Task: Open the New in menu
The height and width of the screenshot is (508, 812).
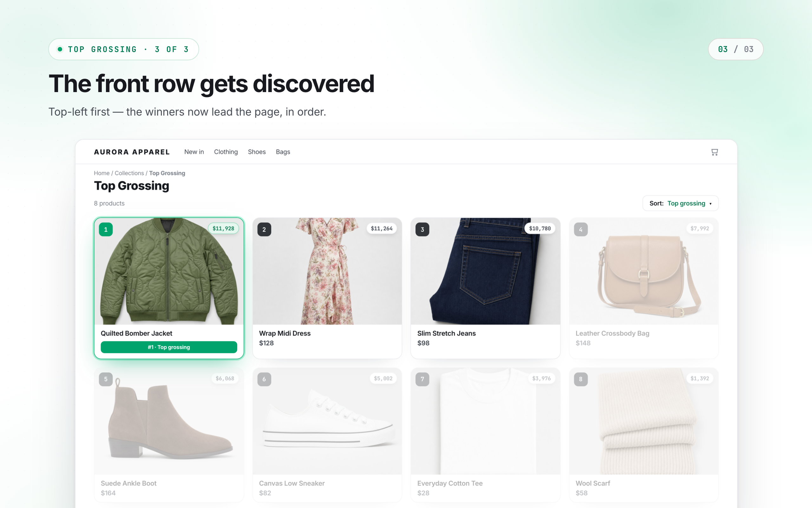Action: (194, 152)
